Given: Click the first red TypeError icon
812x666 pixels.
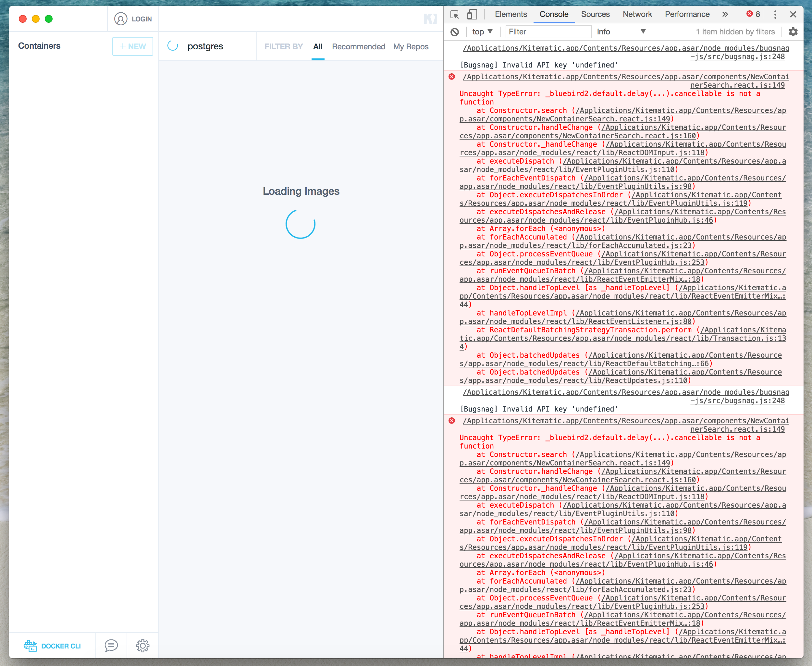Looking at the screenshot, I should tap(452, 77).
